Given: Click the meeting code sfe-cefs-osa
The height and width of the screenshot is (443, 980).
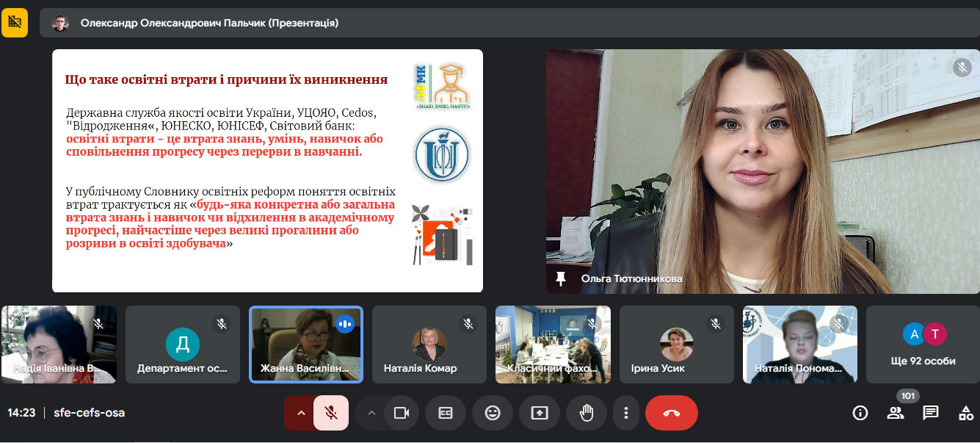Looking at the screenshot, I should point(89,413).
